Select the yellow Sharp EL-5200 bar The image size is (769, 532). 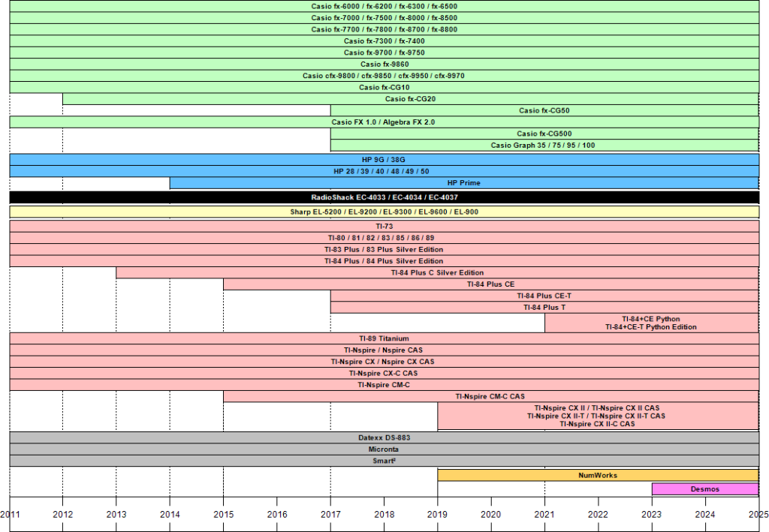[x=384, y=212]
